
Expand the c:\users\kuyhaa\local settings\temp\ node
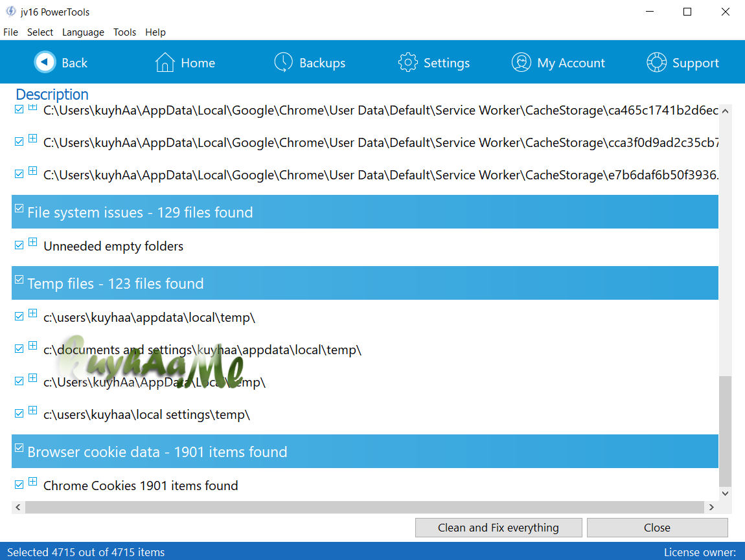[x=33, y=410]
